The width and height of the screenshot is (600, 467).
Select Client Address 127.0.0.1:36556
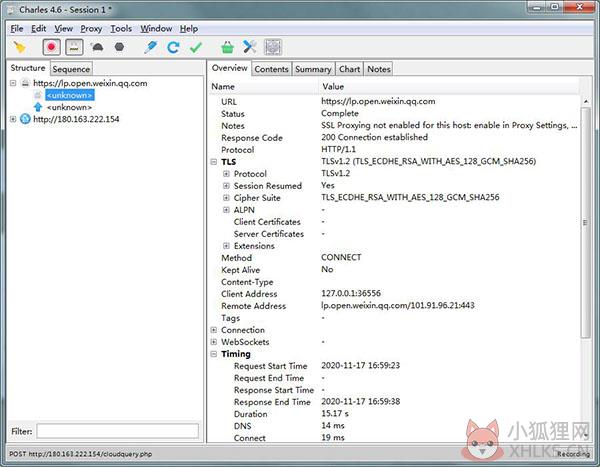(351, 294)
